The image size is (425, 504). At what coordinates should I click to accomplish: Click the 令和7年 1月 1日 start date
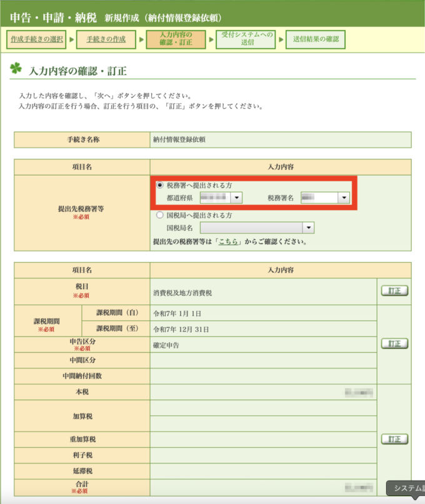pyautogui.click(x=177, y=313)
